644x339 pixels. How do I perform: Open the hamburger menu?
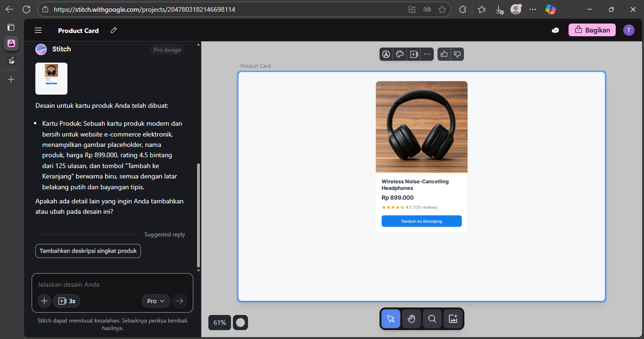[x=38, y=30]
